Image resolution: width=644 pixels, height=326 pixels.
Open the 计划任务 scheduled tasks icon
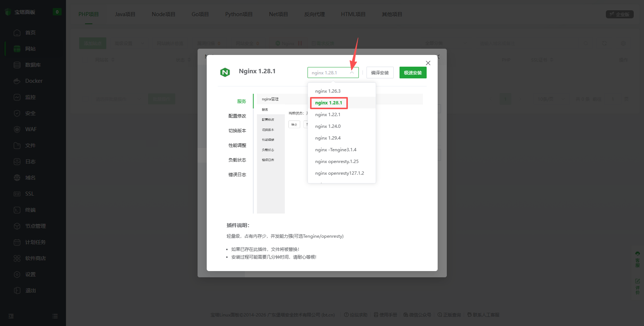point(17,242)
